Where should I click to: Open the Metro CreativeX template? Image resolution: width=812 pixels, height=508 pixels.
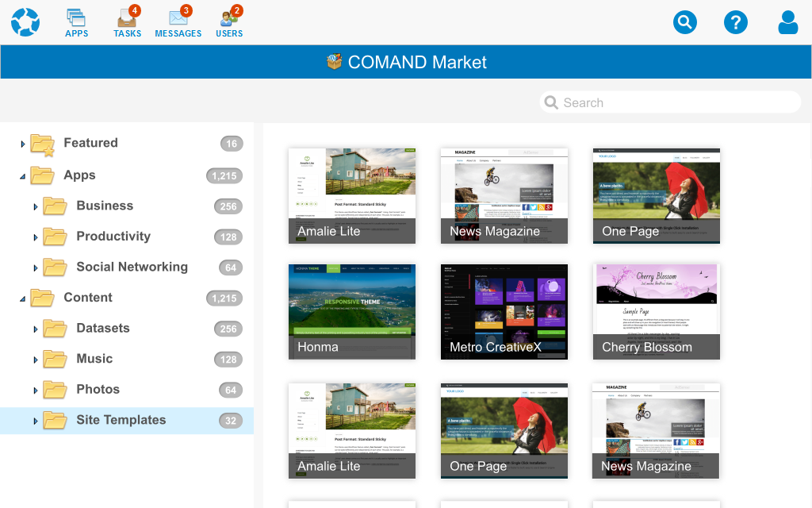[504, 311]
